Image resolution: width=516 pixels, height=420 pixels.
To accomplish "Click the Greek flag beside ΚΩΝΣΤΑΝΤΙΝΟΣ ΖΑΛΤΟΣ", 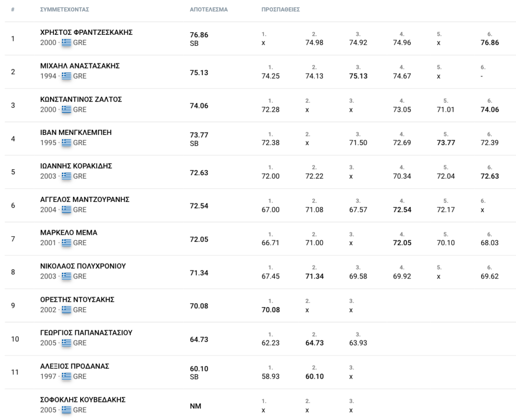I will click(x=67, y=109).
